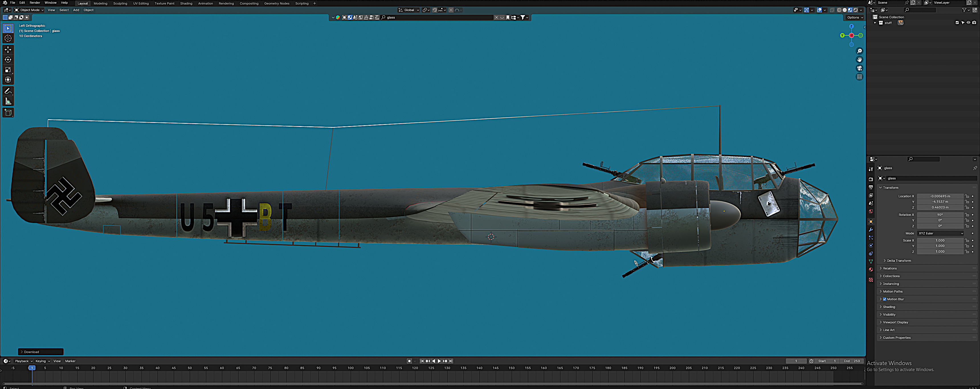The image size is (980, 389).
Task: Open the Object Constraints properties tab
Action: pos(871,253)
